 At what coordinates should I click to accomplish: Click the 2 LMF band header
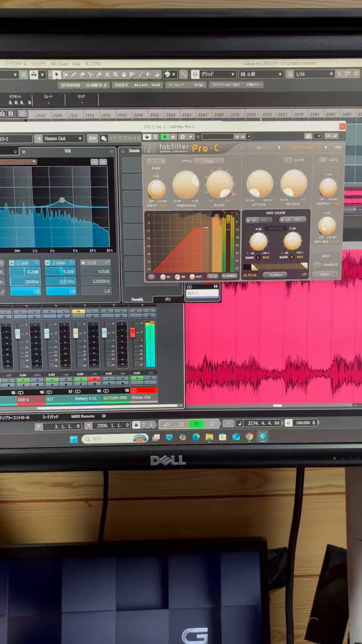[x=25, y=263]
